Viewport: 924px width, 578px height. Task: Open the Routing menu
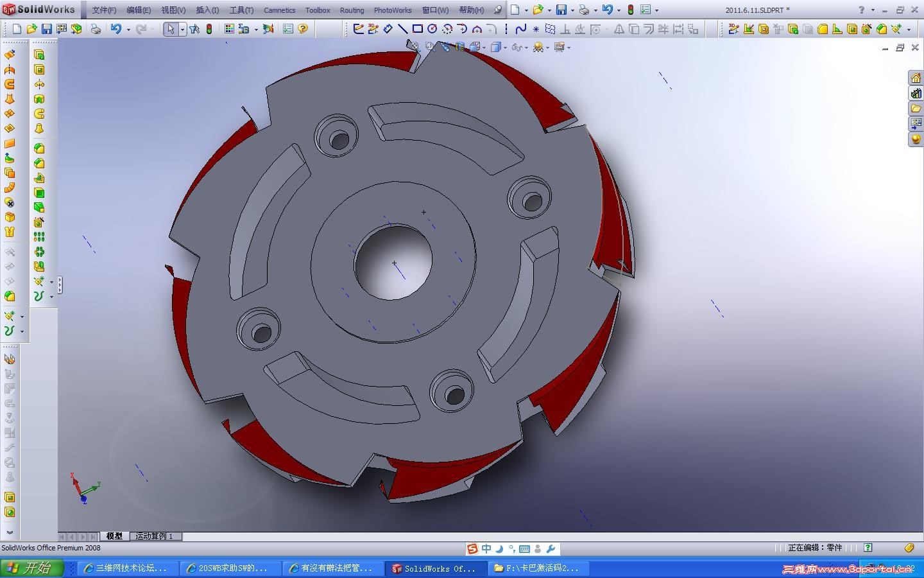pos(352,10)
